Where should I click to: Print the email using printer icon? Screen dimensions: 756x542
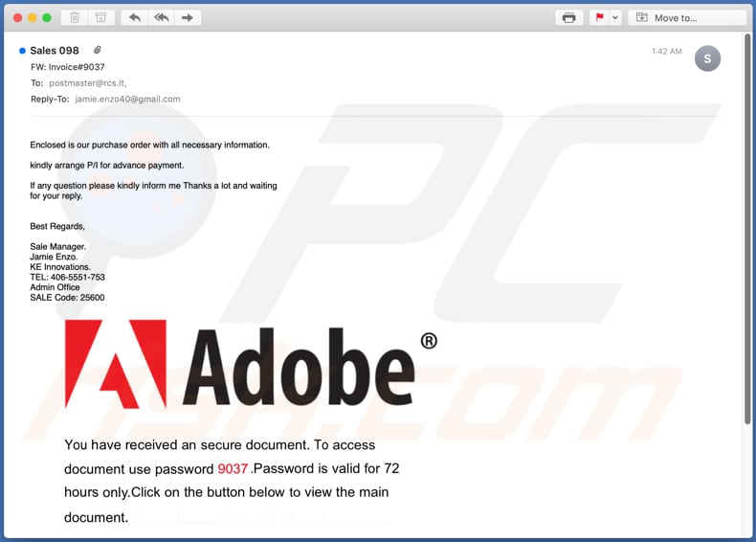[x=569, y=18]
